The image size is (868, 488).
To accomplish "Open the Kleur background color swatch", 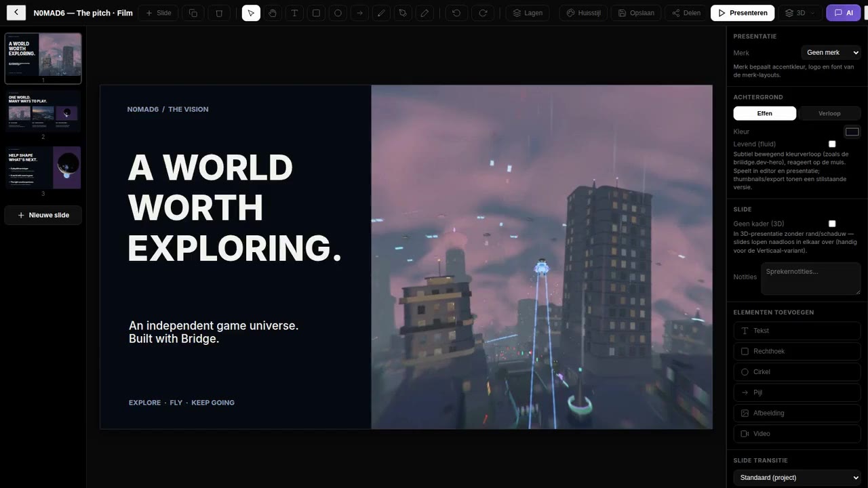I will point(852,131).
